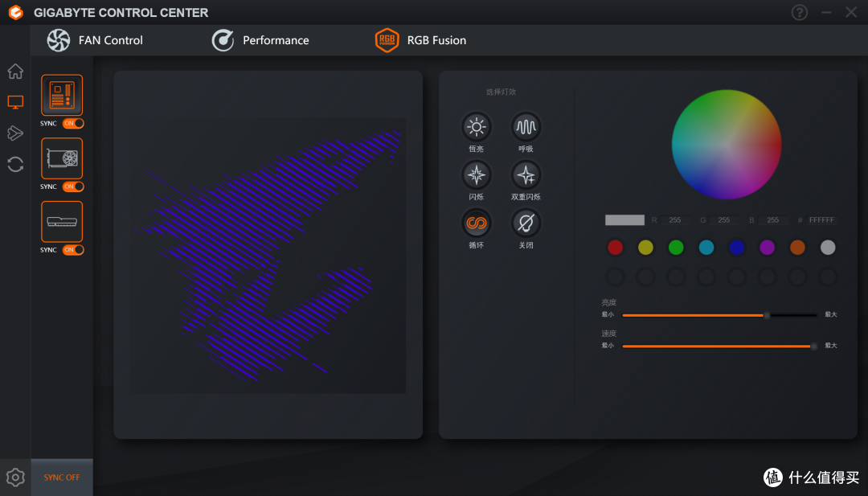This screenshot has height=496, width=868.
Task: Select the monitor icon in the sidebar
Action: click(x=15, y=102)
